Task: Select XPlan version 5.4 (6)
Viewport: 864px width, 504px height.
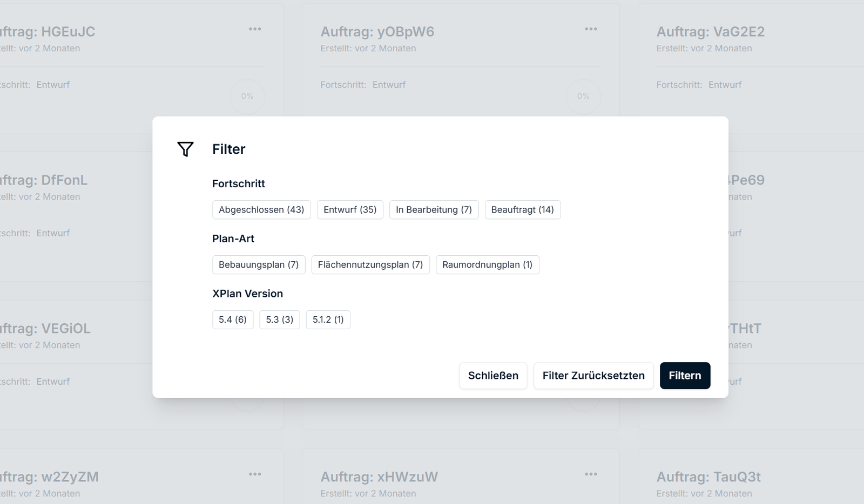Action: click(233, 319)
